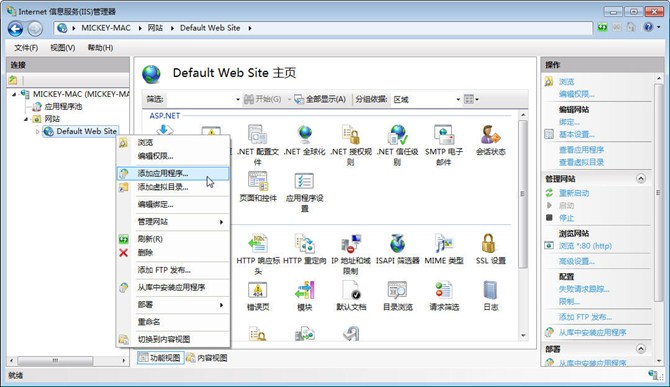
Task: Click the connections panel new connection icon
Action: (13, 80)
